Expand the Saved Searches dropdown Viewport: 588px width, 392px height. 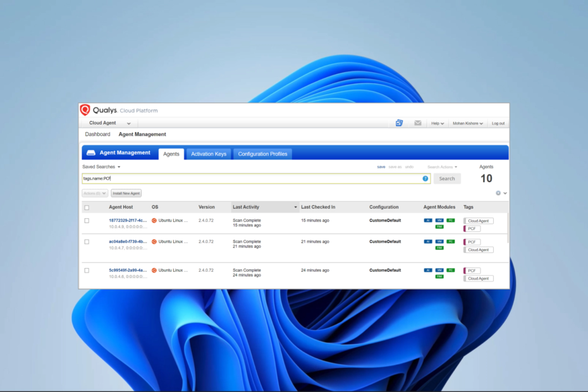coord(101,166)
